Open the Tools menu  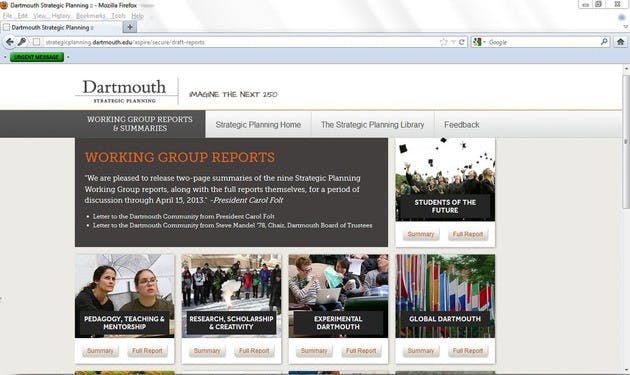tap(118, 16)
